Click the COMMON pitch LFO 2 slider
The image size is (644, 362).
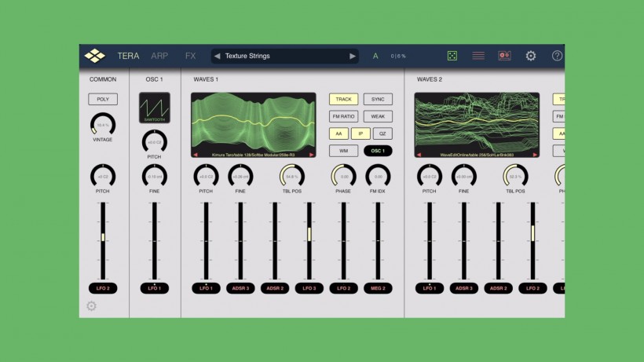(102, 240)
